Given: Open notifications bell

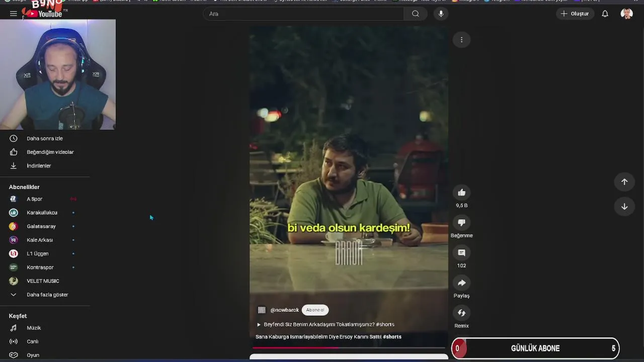Looking at the screenshot, I should 605,14.
